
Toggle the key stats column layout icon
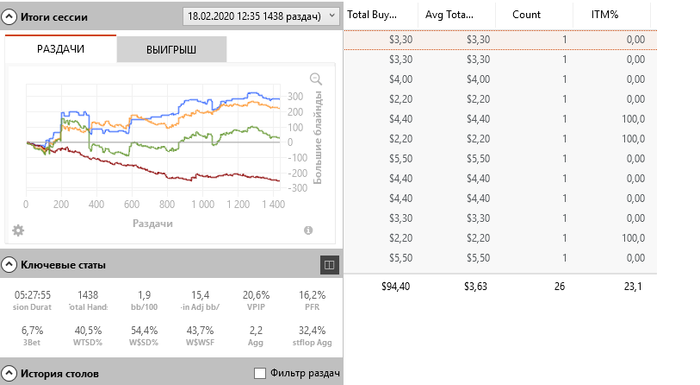point(329,265)
